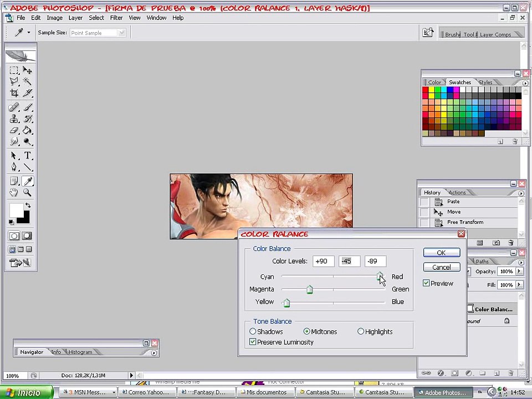
Task: Open the Layers panel options menu
Action: click(521, 262)
